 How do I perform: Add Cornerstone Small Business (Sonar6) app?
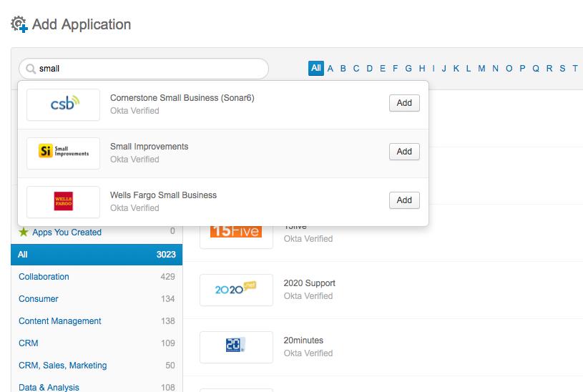coord(404,103)
